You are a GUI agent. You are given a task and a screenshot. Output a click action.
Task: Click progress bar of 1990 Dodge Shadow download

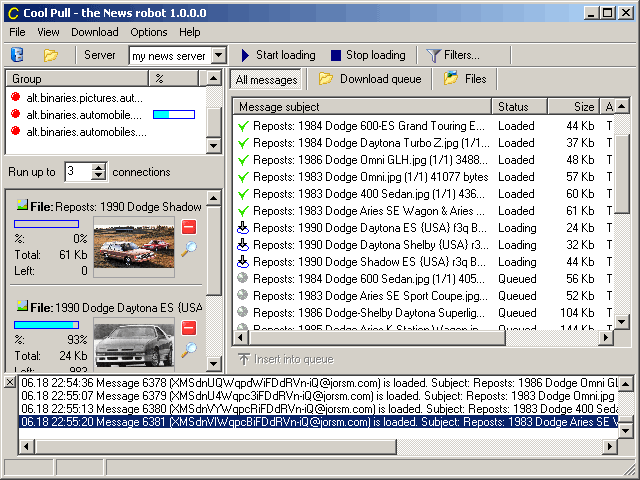click(47, 224)
